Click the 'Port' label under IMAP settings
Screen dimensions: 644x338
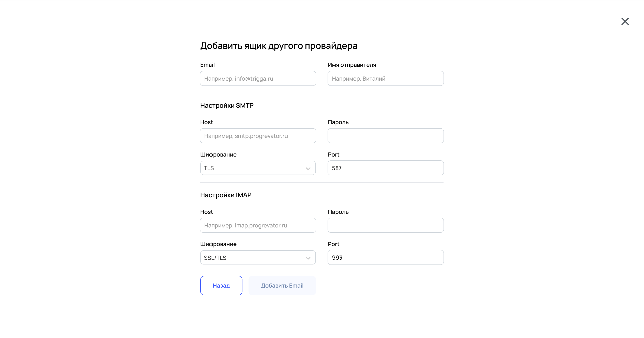point(333,244)
